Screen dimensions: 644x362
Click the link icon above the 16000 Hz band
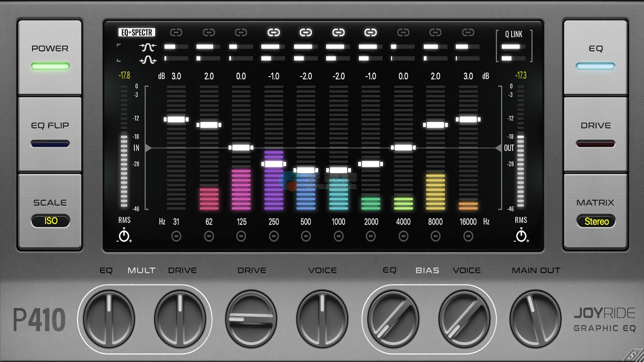click(x=468, y=33)
